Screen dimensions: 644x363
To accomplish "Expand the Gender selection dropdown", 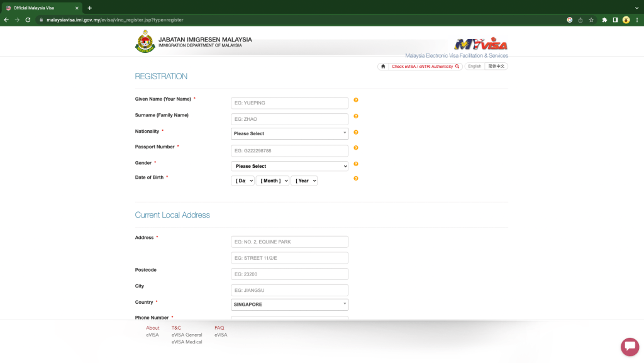I will click(289, 166).
